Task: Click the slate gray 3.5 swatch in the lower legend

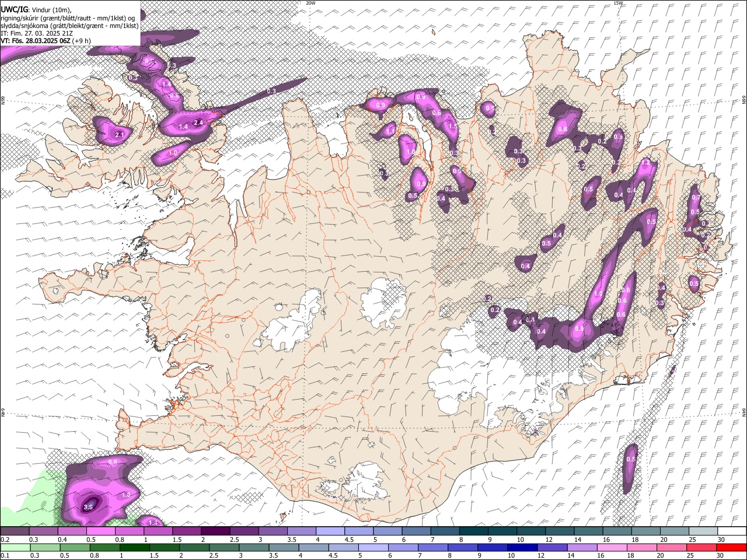Action: [284, 547]
